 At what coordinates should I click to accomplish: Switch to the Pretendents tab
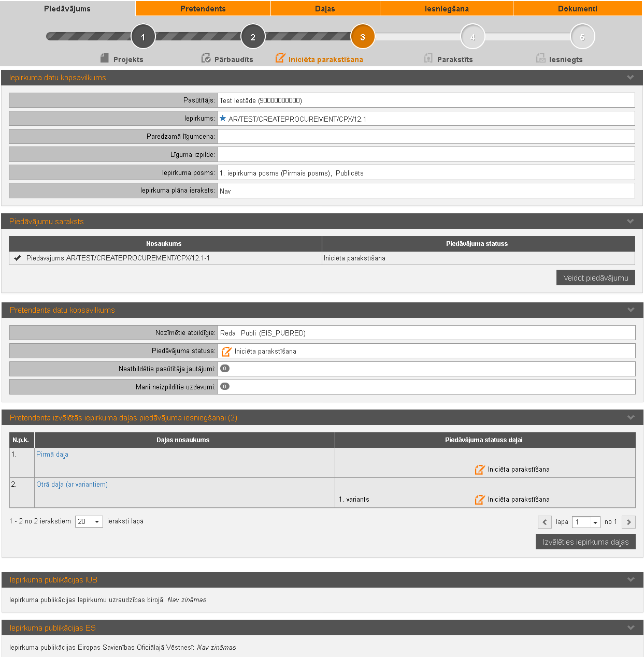[203, 8]
